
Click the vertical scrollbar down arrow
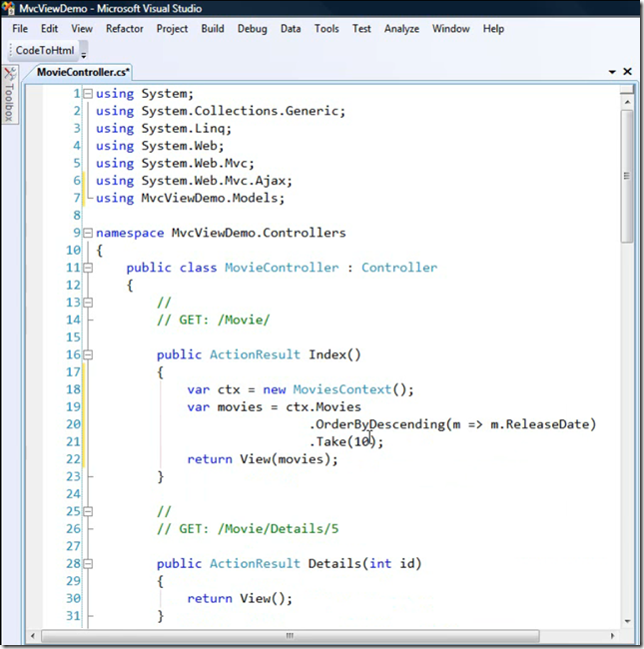pyautogui.click(x=627, y=621)
